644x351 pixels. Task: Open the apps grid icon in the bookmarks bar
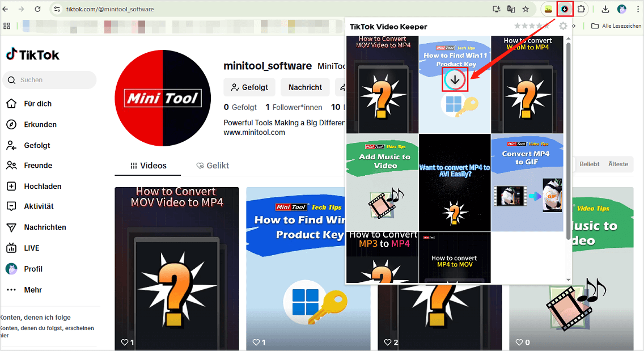7,26
